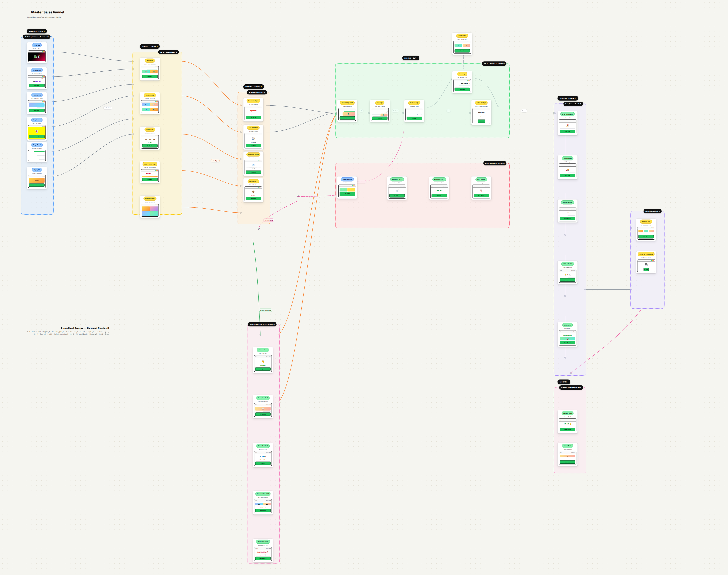Click the floppy disk icon in Resources / Downloads
728x575 pixels.
pyautogui.click(x=646, y=265)
